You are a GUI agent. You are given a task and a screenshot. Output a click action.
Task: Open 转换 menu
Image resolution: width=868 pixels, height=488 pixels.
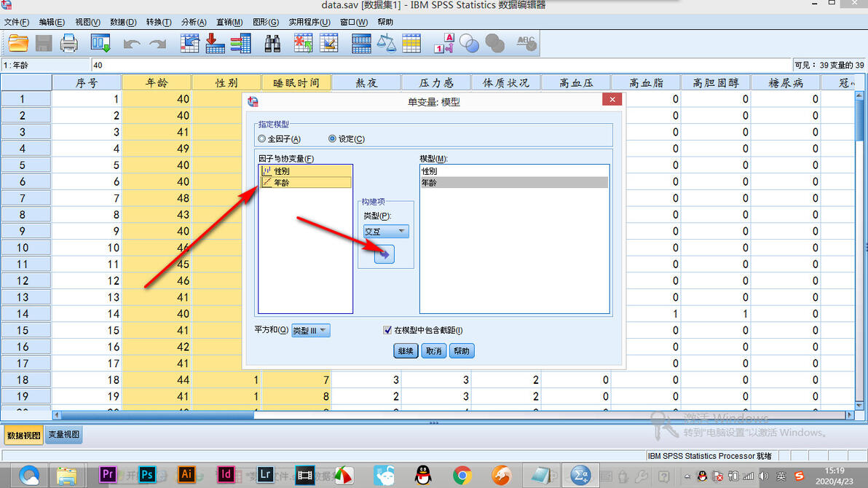[x=158, y=22]
